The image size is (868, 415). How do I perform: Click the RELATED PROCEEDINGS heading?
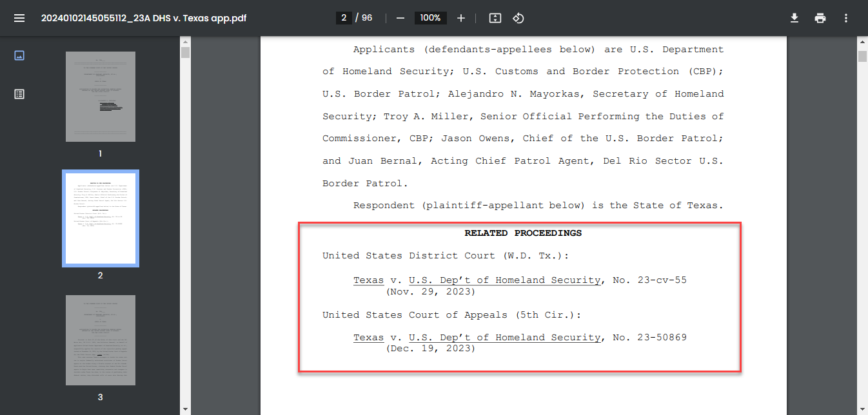(x=523, y=233)
